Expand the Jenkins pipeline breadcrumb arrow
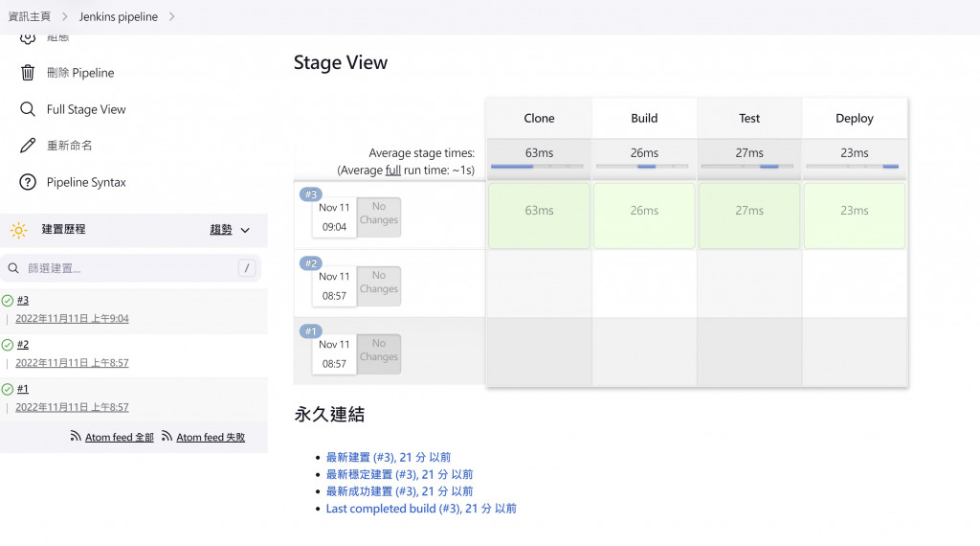 tap(171, 16)
